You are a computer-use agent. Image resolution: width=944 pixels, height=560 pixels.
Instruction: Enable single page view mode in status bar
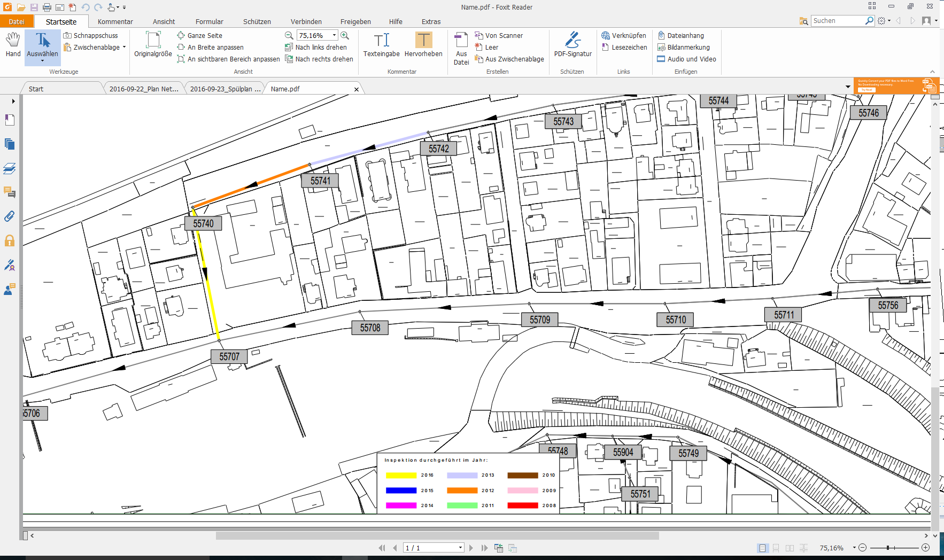click(x=762, y=548)
